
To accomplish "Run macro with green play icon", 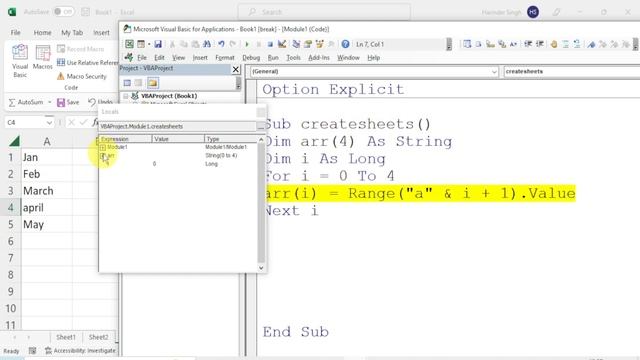I will [x=247, y=44].
